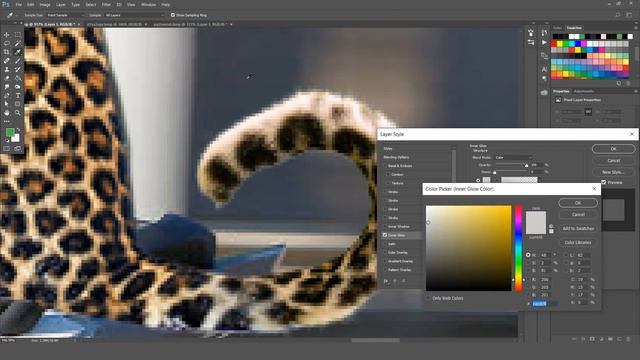Select the Move tool
Image resolution: width=640 pixels, height=360 pixels.
(x=7, y=35)
